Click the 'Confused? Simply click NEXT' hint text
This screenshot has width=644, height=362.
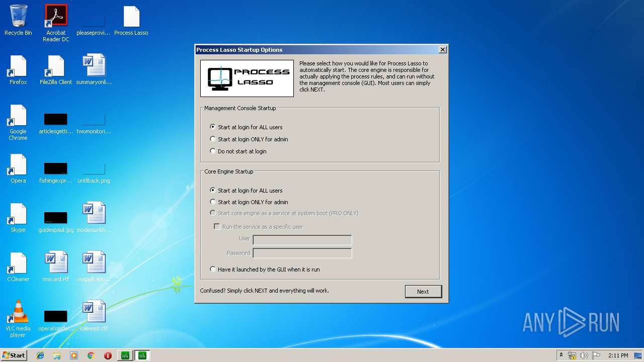click(x=264, y=291)
